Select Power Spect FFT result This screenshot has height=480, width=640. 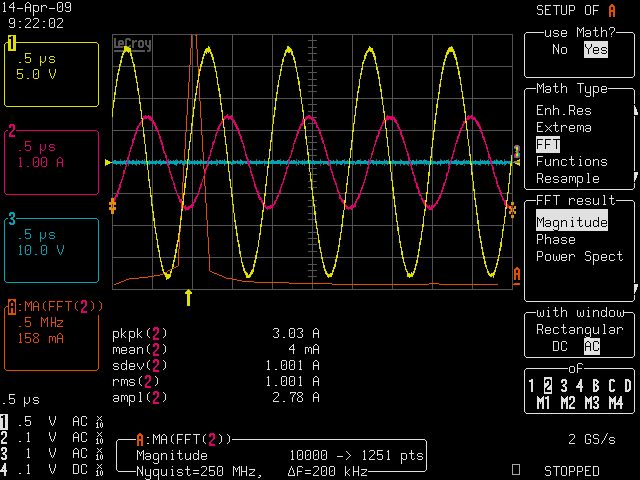(580, 257)
